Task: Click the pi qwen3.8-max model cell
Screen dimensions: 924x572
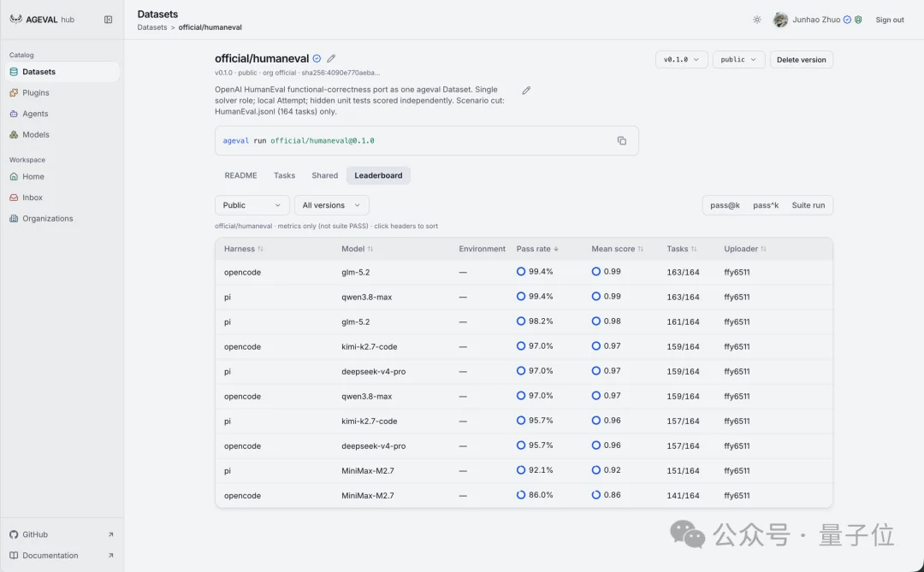Action: tap(366, 297)
